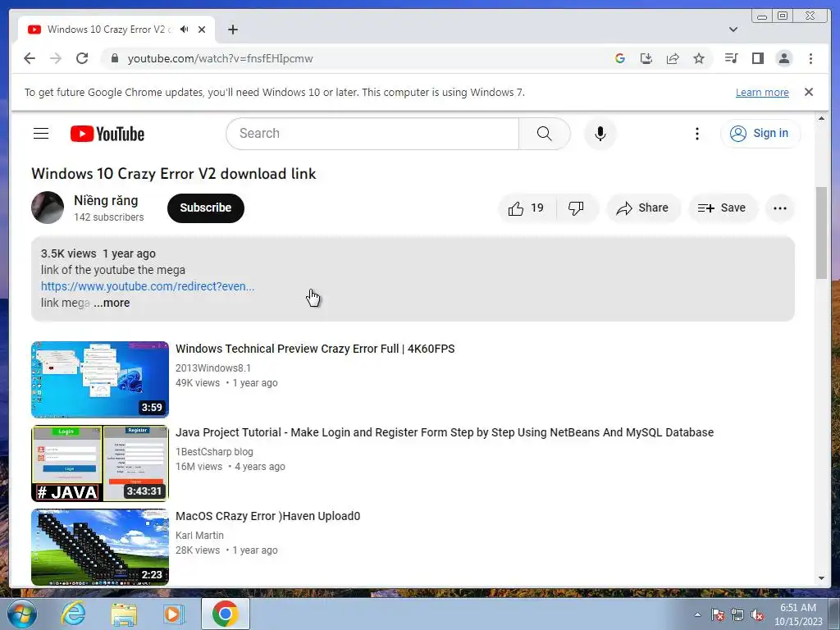This screenshot has height=630, width=840.
Task: Open the Chrome profile avatar
Action: click(783, 58)
